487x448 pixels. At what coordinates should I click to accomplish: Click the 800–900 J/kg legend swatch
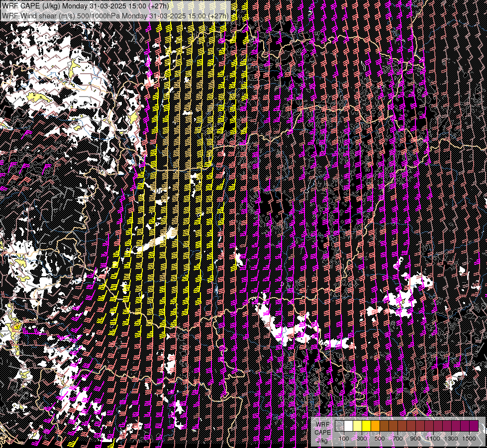click(411, 426)
